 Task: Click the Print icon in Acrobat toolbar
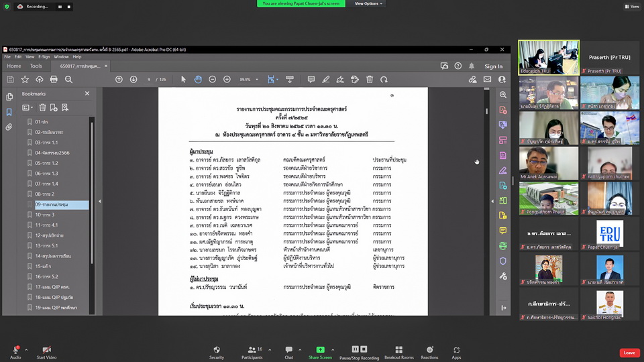click(54, 80)
